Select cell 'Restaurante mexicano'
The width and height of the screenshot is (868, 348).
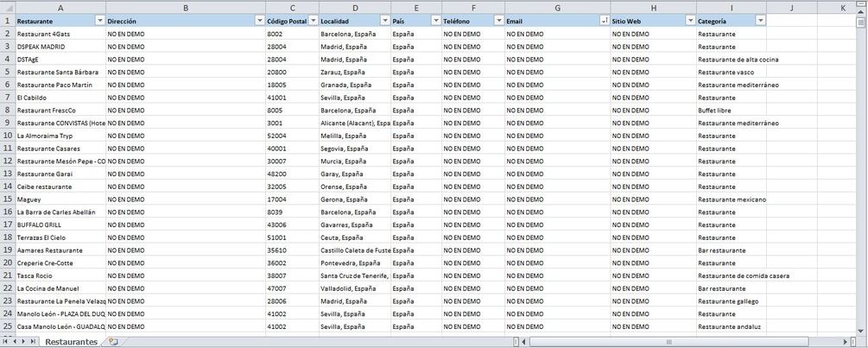732,199
